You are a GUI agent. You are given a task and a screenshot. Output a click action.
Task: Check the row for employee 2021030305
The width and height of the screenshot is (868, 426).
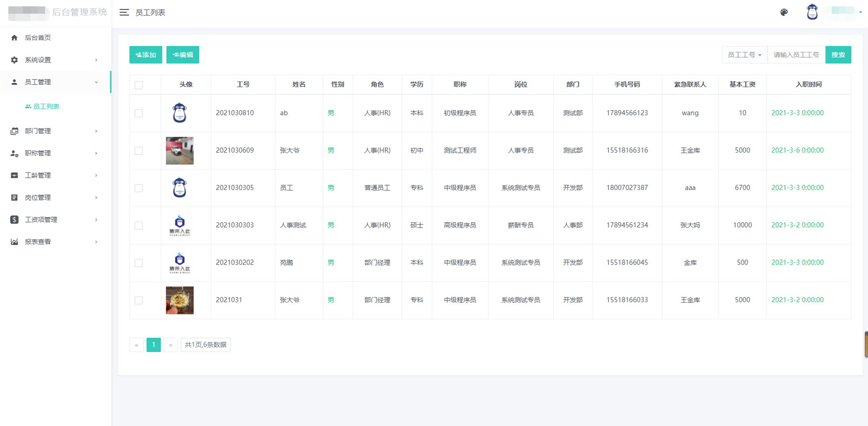click(x=139, y=188)
